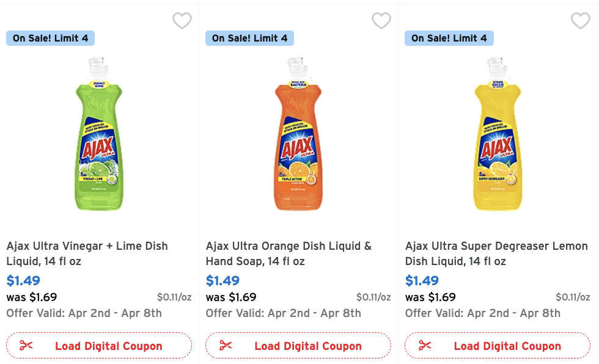599x364 pixels.
Task: Favorite the Ajax Super Degreaser Lemon heart
Action: pos(581,21)
